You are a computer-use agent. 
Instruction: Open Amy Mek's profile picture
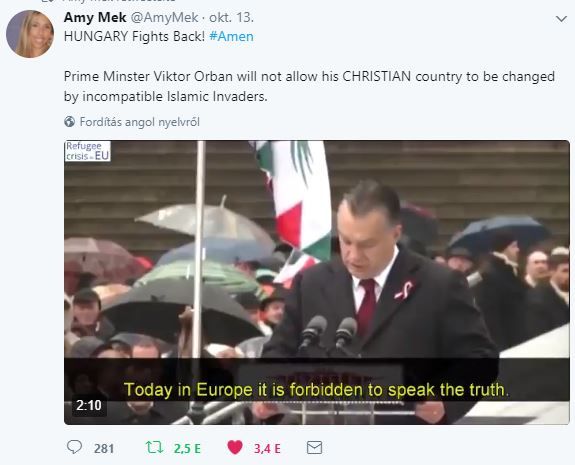30,34
